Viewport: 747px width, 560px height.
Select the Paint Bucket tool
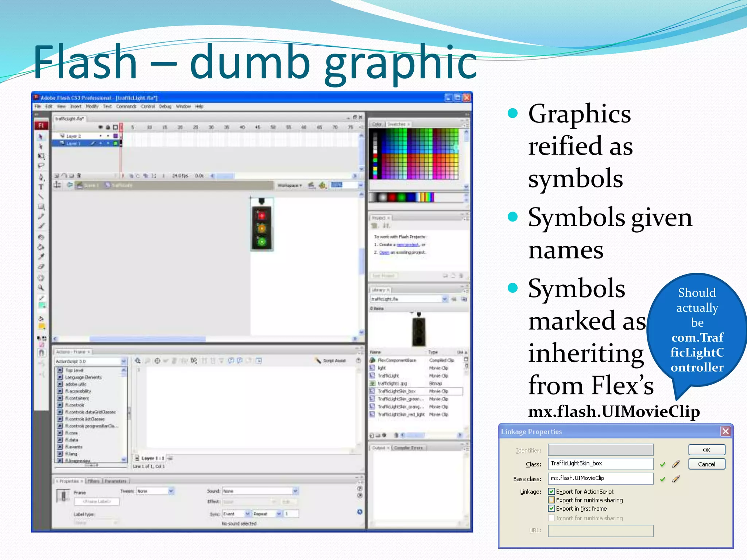[41, 247]
